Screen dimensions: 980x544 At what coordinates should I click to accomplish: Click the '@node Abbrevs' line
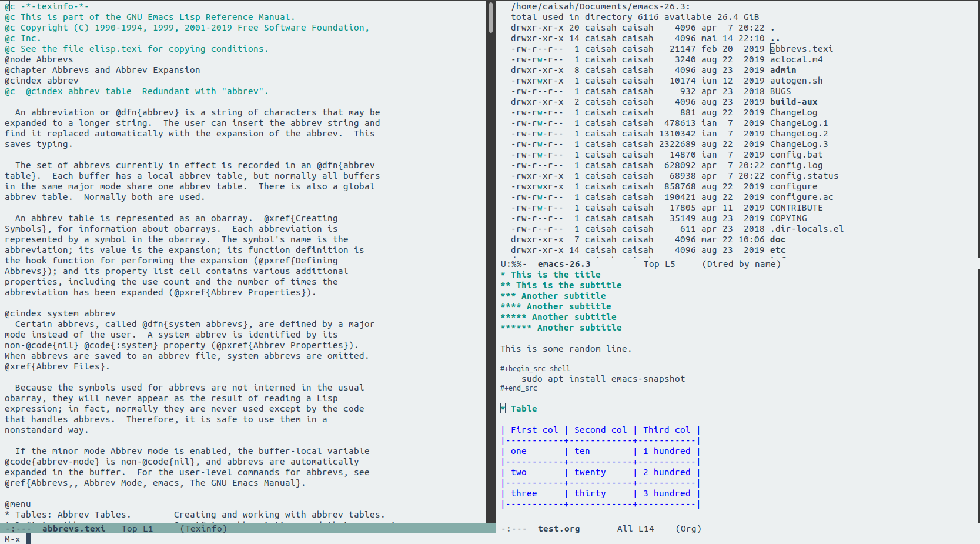[x=39, y=59]
